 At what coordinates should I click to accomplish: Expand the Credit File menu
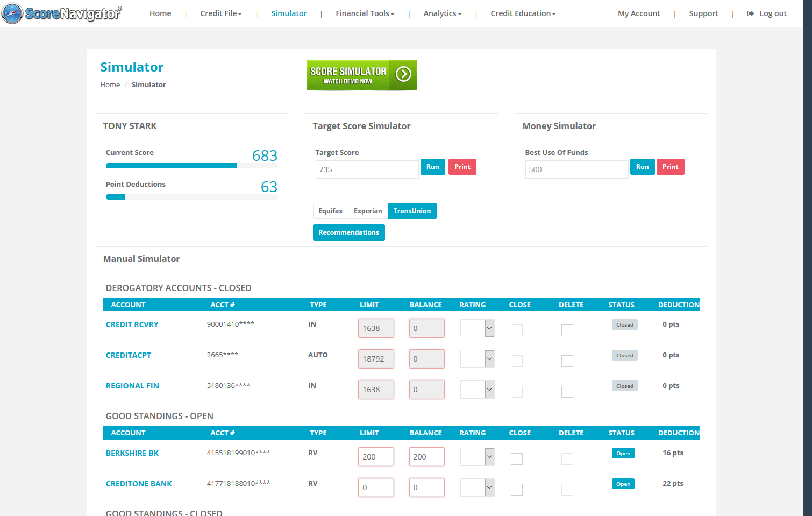tap(221, 13)
